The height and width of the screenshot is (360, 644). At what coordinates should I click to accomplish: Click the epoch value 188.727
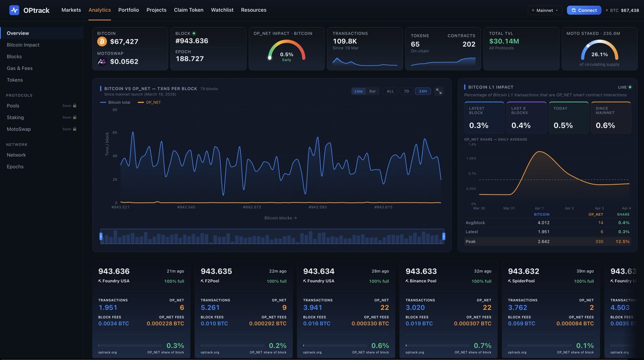189,59
